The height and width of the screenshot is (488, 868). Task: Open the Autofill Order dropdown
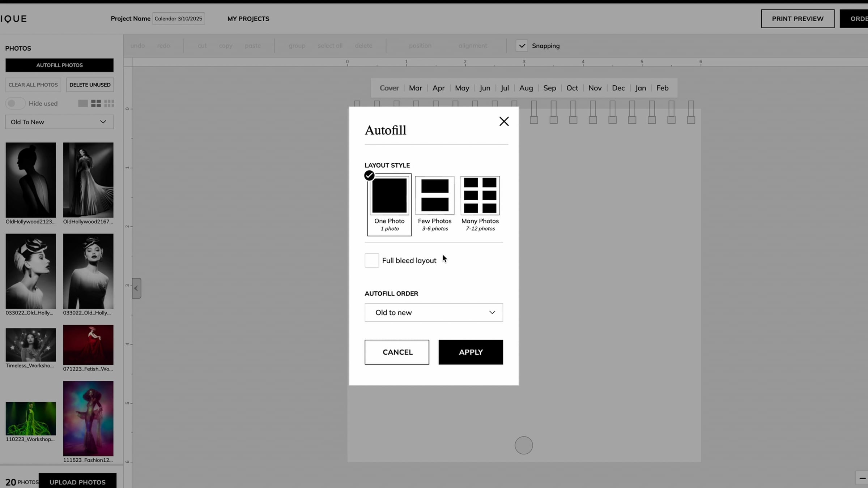point(434,312)
